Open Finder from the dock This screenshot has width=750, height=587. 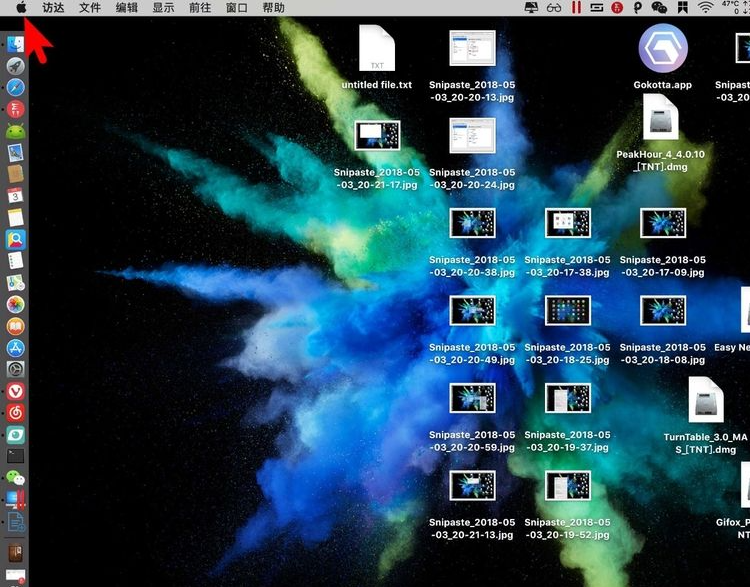point(15,45)
